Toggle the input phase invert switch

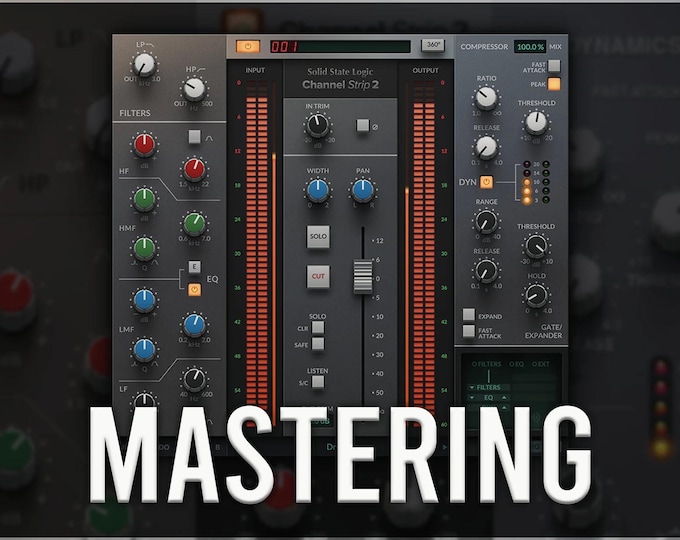tap(363, 125)
